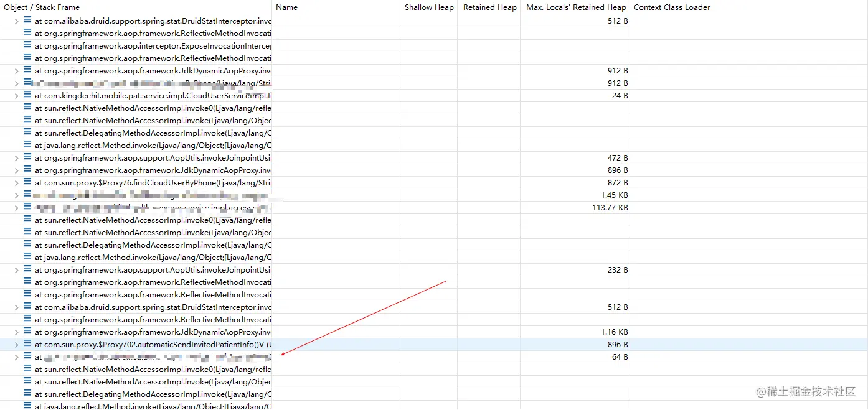
Task: Click the frame icon of $Proxy76.findCloudUserByPhone row
Action: pos(27,182)
